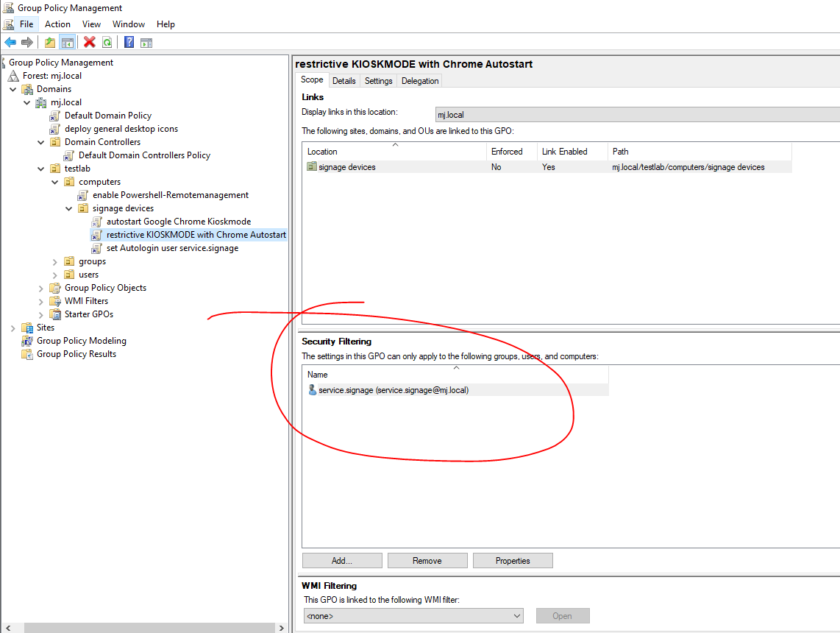Switch to the Delegation tab

420,81
